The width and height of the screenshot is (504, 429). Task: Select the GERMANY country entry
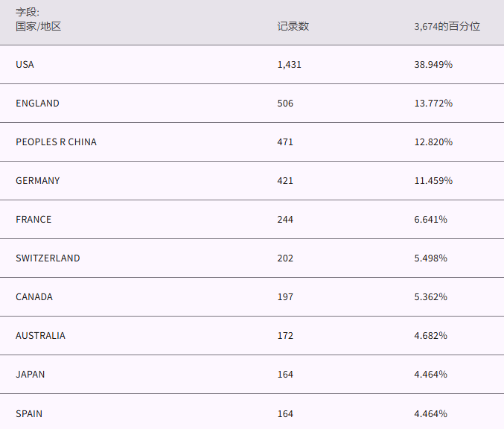[x=37, y=181]
